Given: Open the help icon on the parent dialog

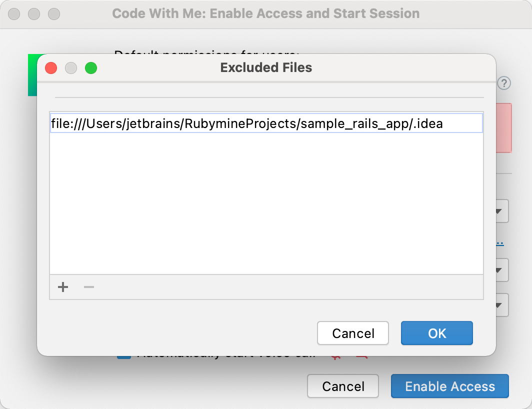Looking at the screenshot, I should coord(504,83).
